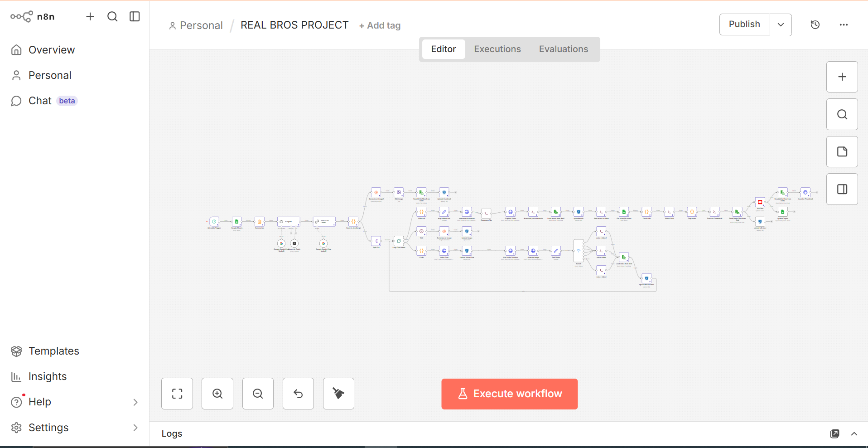This screenshot has height=448, width=868.
Task: Collapse the Logs panel with the chevron
Action: (x=854, y=434)
